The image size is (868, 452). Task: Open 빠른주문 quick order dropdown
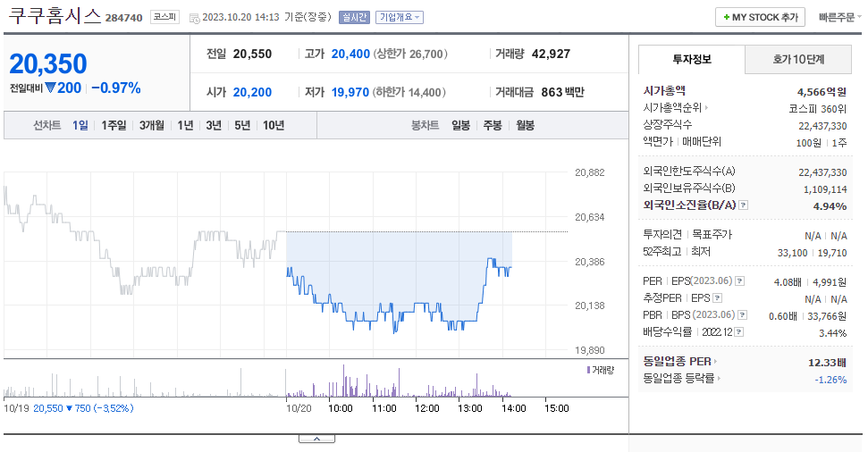click(x=839, y=17)
